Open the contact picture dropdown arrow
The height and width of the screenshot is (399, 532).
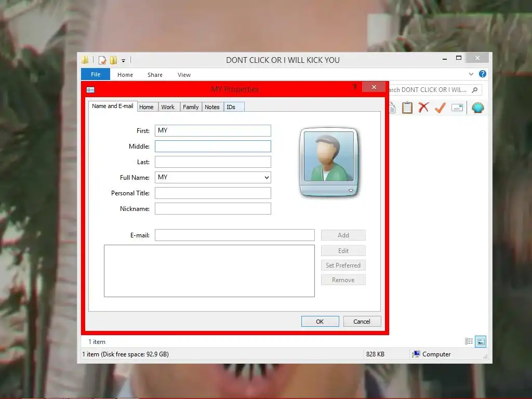(x=351, y=191)
